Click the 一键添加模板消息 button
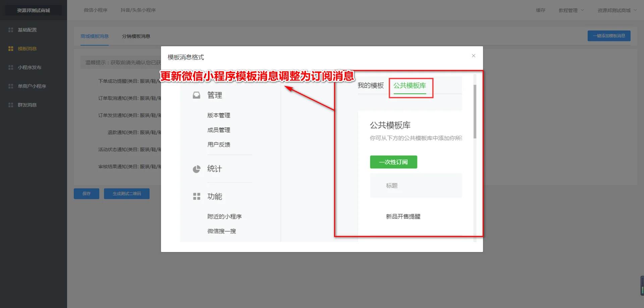644x308 pixels. [x=609, y=36]
